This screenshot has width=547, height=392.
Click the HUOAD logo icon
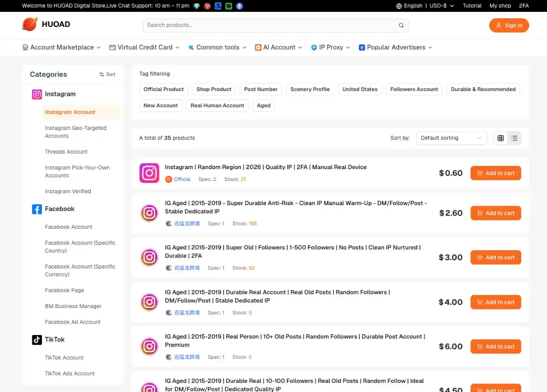30,25
